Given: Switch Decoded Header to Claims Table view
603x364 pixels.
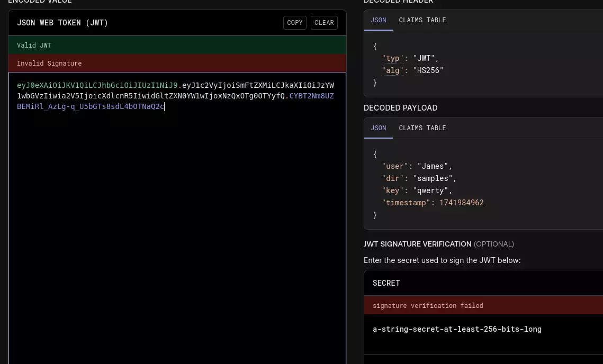Looking at the screenshot, I should coord(422,20).
